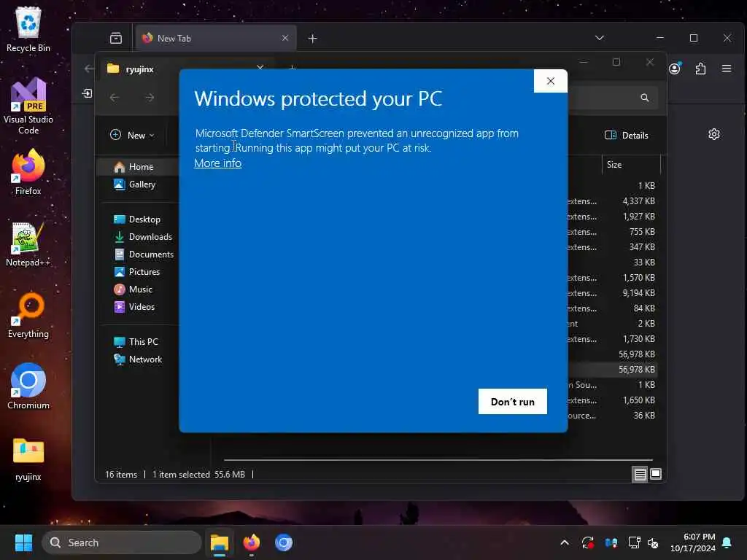Click the taskbar Search box
This screenshot has height=560, width=747.
click(122, 542)
